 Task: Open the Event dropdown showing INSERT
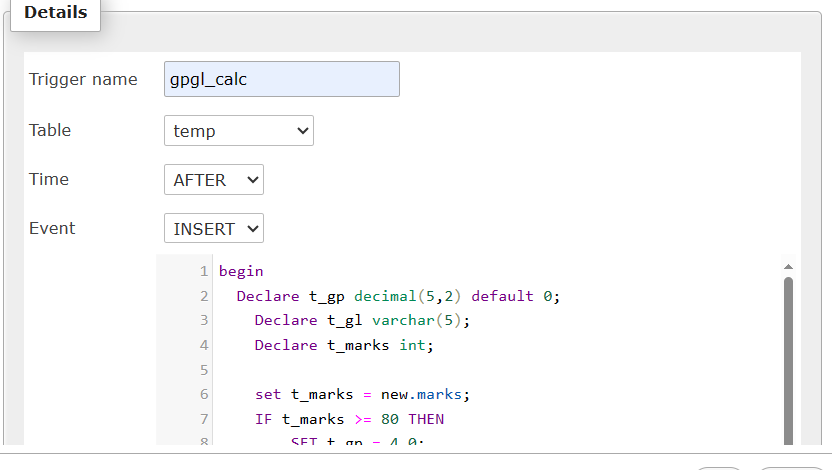click(213, 229)
